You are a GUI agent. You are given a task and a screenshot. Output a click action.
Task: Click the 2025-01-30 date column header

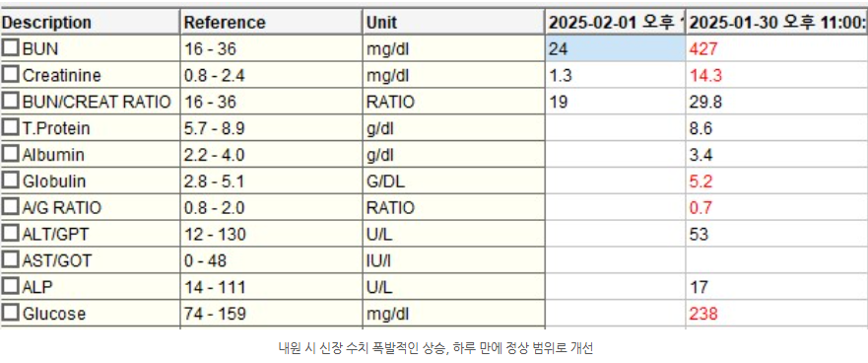point(777,22)
